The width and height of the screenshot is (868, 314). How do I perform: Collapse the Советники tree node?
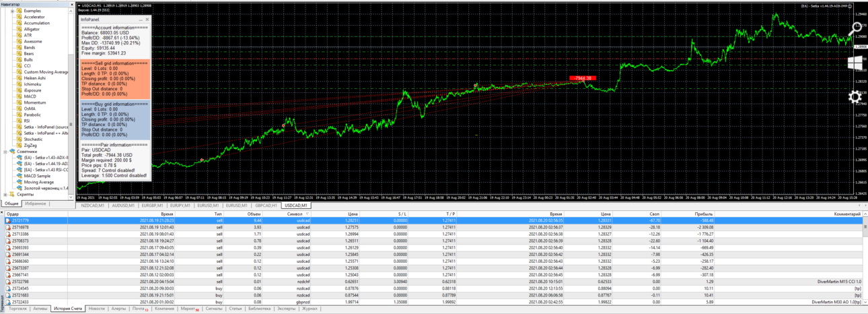tap(5, 152)
